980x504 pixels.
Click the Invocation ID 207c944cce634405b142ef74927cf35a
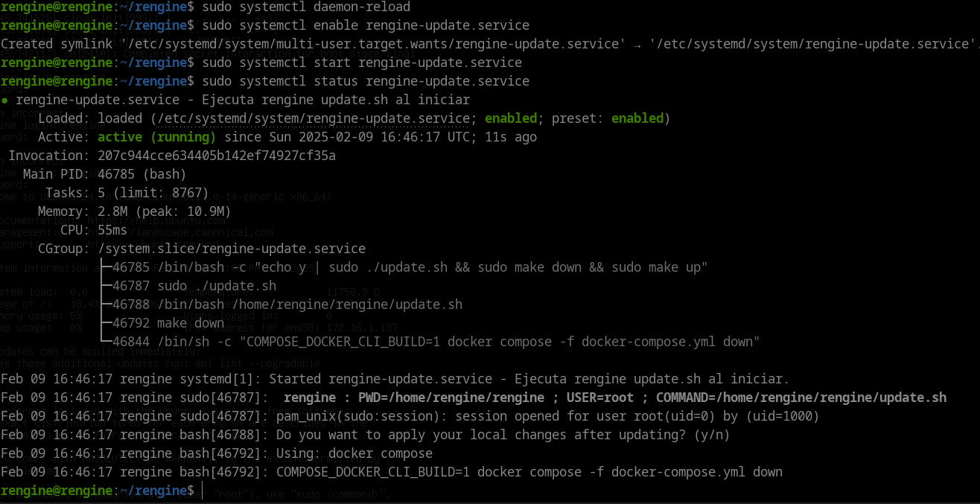[x=217, y=156]
